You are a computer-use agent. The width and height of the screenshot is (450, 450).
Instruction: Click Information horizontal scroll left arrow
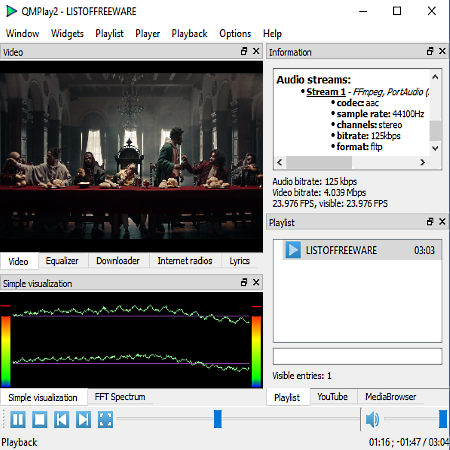coord(280,162)
